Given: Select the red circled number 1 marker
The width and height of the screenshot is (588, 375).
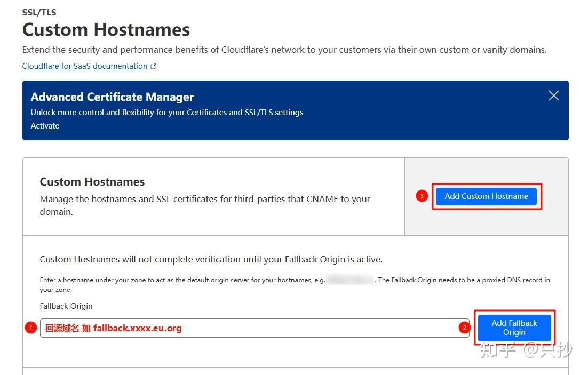Looking at the screenshot, I should click(x=31, y=328).
